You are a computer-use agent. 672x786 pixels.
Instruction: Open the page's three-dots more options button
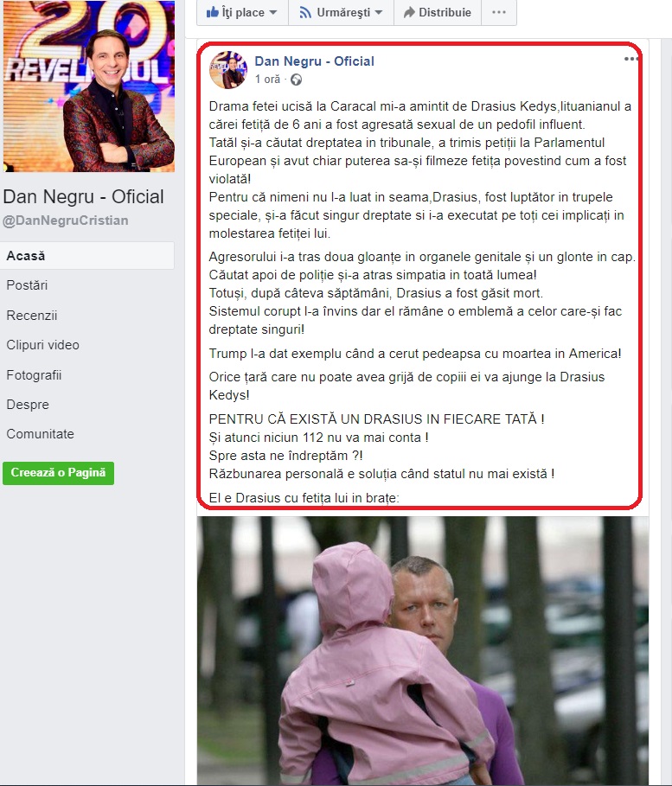click(499, 12)
